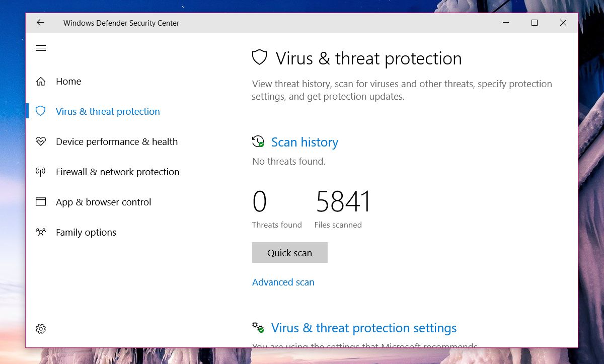Open Family options page

(86, 233)
